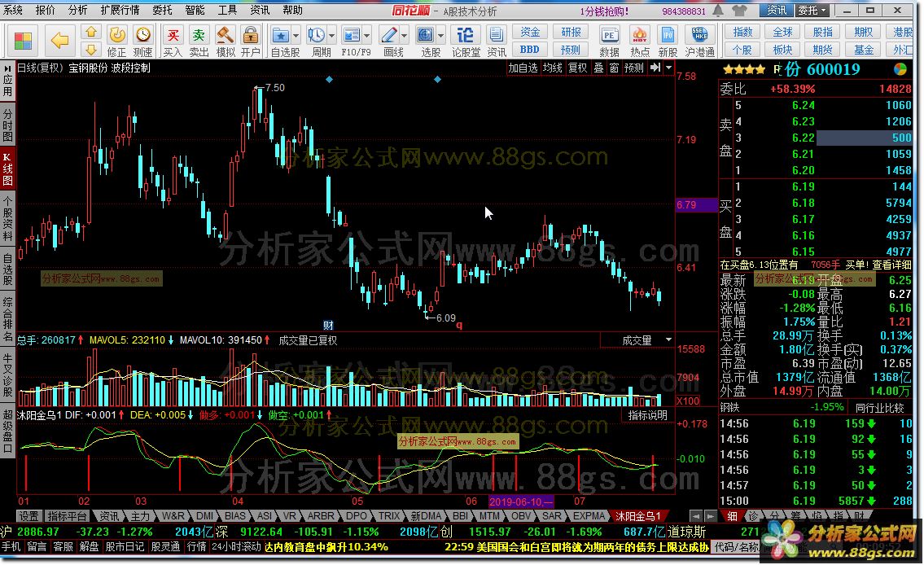The width and height of the screenshot is (924, 565).
Task: Go back with the yellow left arrow
Action: tap(59, 41)
